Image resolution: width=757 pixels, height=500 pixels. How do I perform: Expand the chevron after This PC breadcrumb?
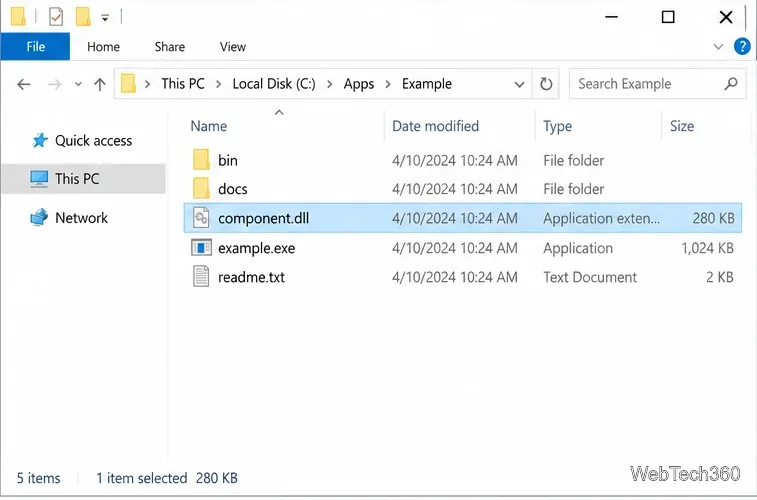[x=219, y=84]
